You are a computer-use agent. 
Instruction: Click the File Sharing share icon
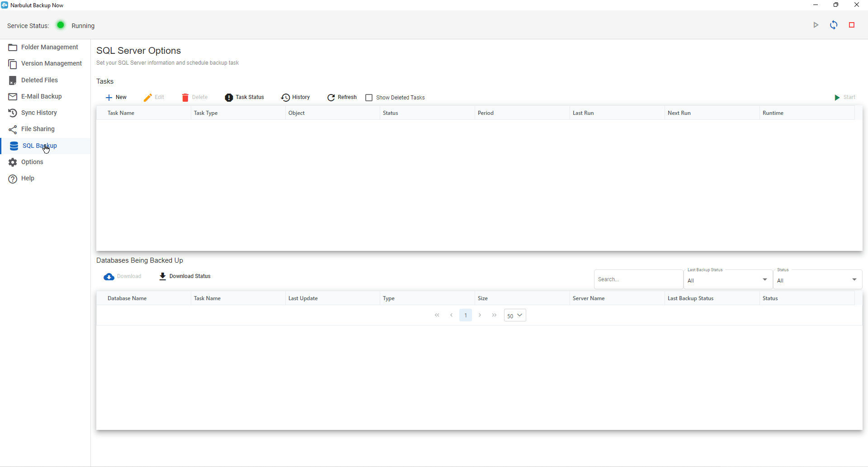click(13, 130)
